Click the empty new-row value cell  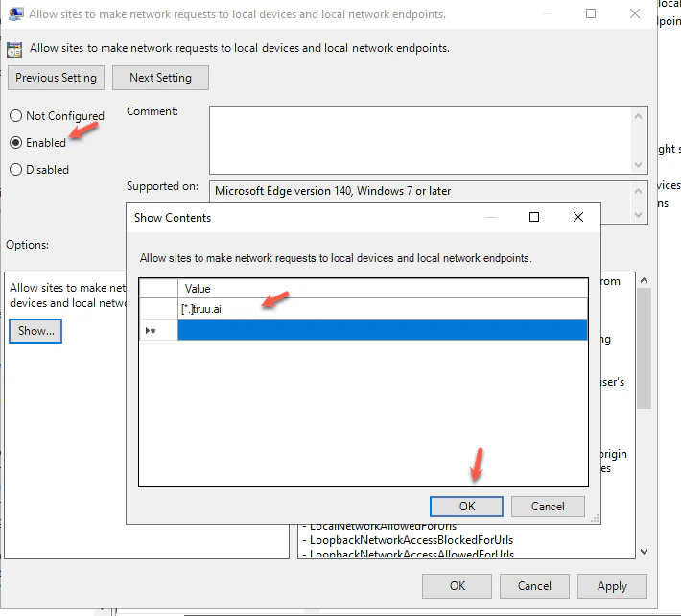(382, 330)
